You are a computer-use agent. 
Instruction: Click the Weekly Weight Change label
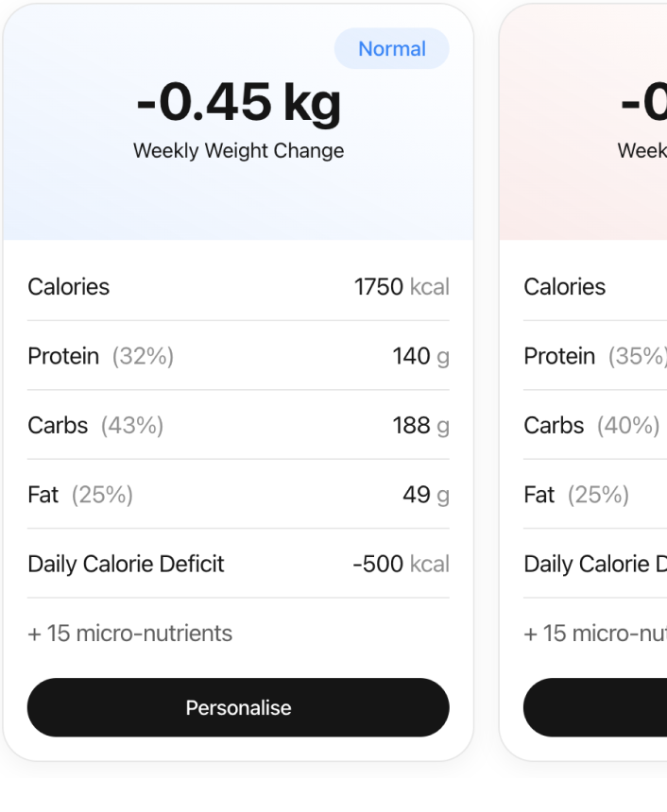coord(238,151)
